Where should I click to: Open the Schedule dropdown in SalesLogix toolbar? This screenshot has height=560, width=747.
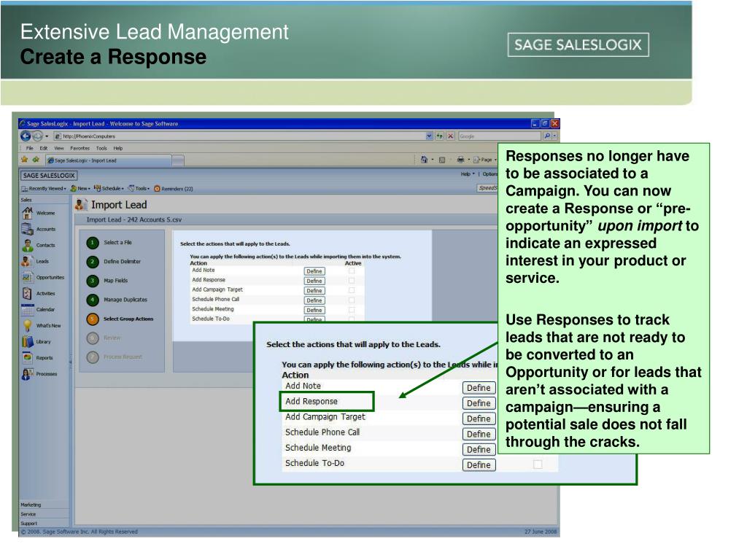tap(109, 189)
